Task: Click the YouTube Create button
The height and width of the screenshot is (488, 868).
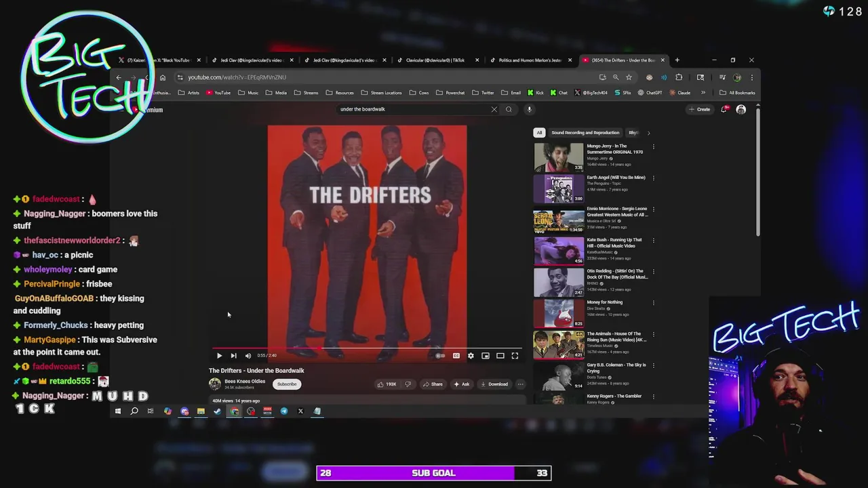Action: pos(700,109)
